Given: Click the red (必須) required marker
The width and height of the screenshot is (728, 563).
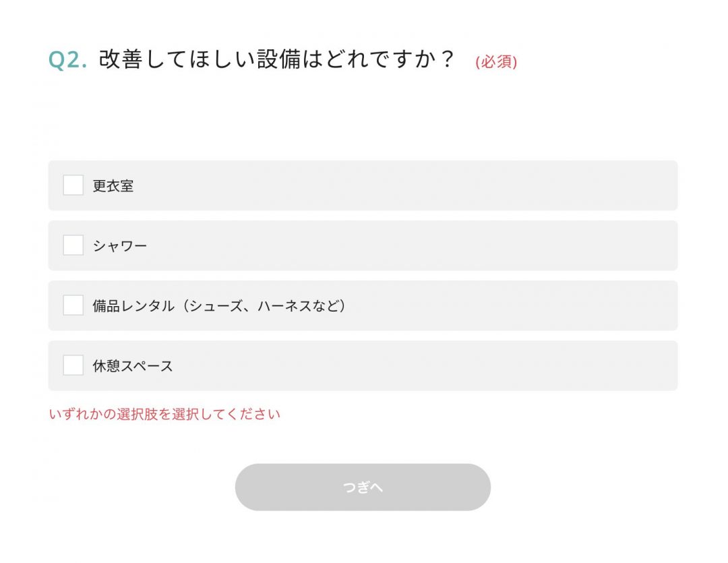Looking at the screenshot, I should pos(496,61).
